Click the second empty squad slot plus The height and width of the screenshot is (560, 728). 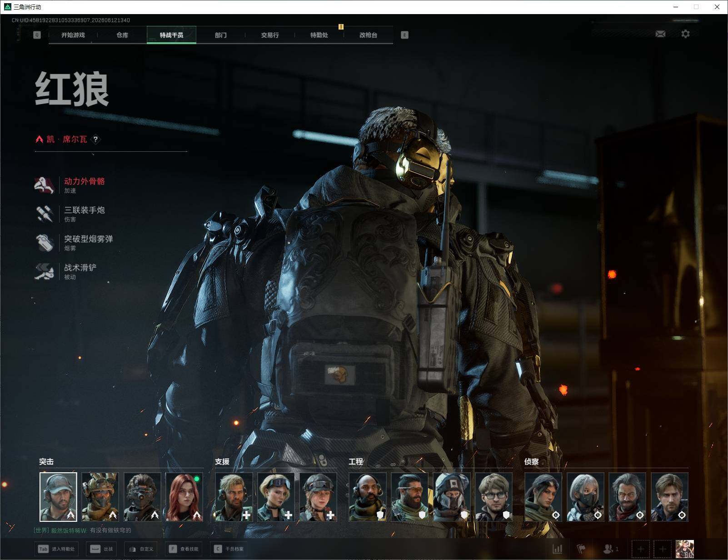click(x=662, y=550)
